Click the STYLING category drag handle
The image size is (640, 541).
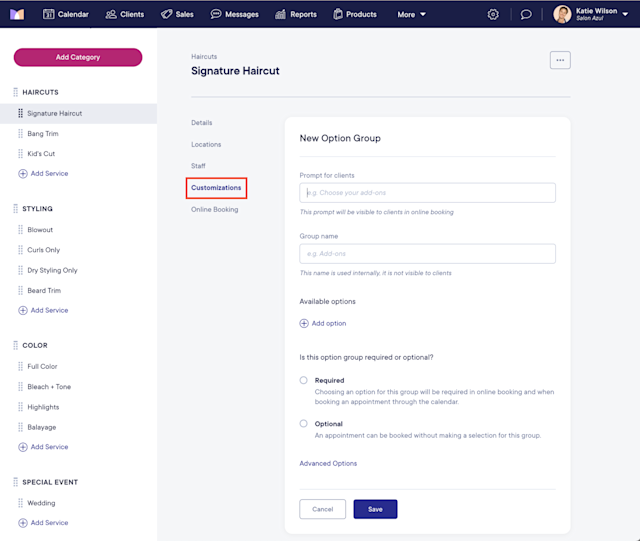pyautogui.click(x=16, y=209)
